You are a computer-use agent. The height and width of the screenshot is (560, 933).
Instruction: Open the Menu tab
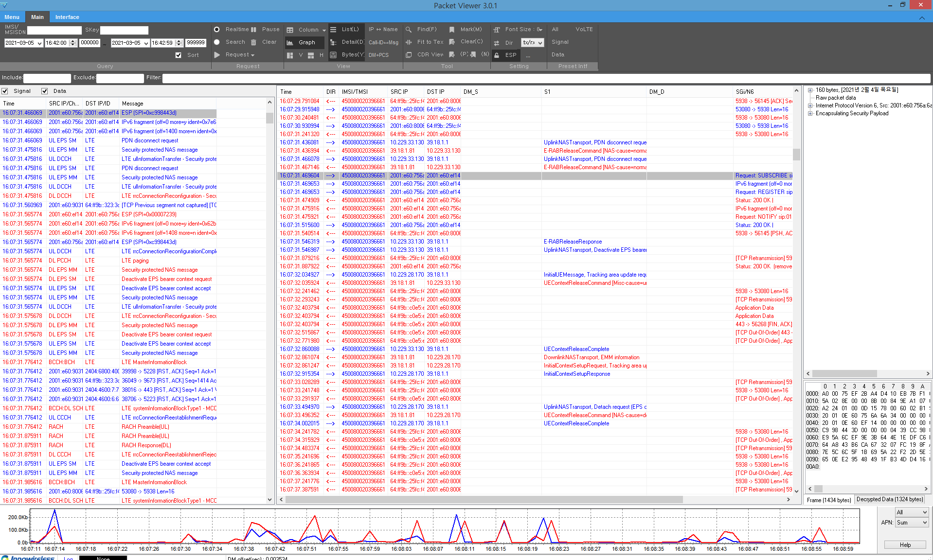(12, 17)
